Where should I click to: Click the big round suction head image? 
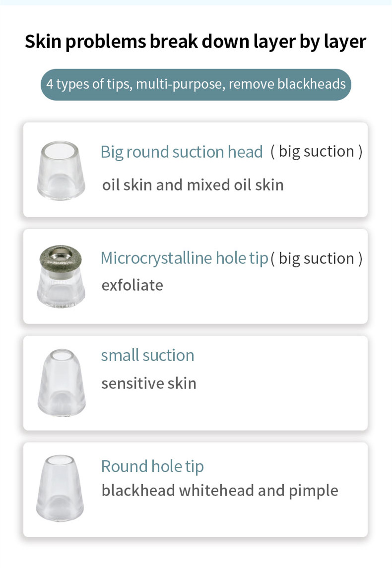coord(61,170)
